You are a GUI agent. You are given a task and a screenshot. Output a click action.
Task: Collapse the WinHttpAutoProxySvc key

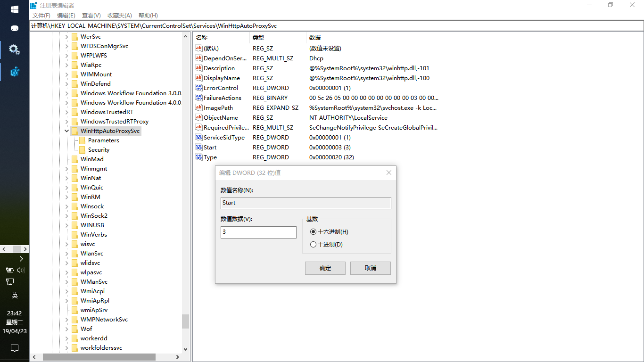click(x=67, y=131)
